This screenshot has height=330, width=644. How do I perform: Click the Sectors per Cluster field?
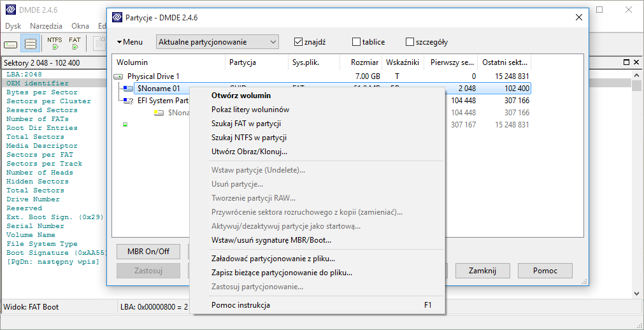(48, 101)
